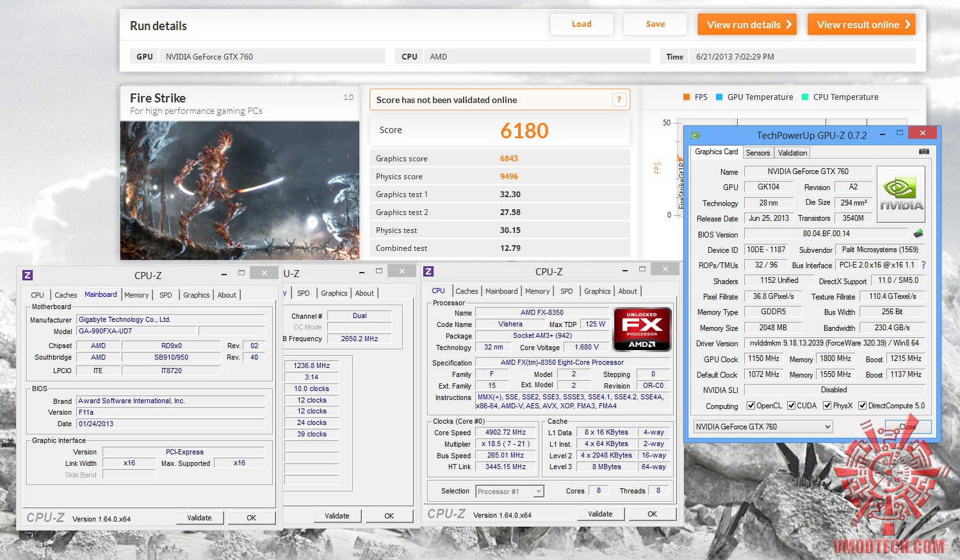Open the Fire Strike benchmark preview image
This screenshot has height=560, width=960.
(x=240, y=191)
